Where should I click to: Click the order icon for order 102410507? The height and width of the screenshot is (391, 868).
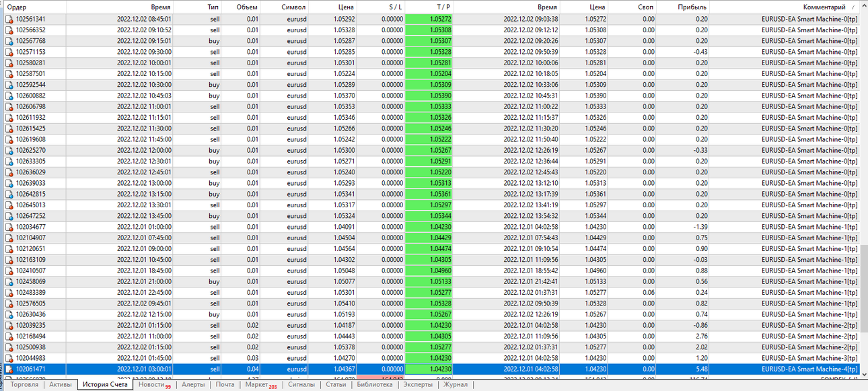coord(9,271)
